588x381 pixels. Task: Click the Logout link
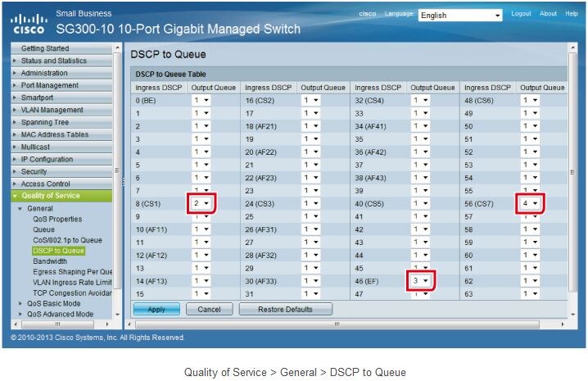[x=521, y=14]
